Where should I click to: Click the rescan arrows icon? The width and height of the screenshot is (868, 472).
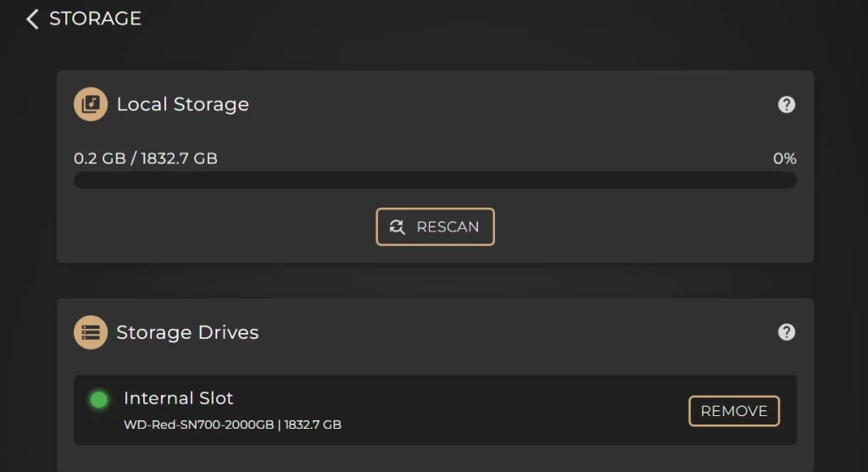tap(397, 227)
